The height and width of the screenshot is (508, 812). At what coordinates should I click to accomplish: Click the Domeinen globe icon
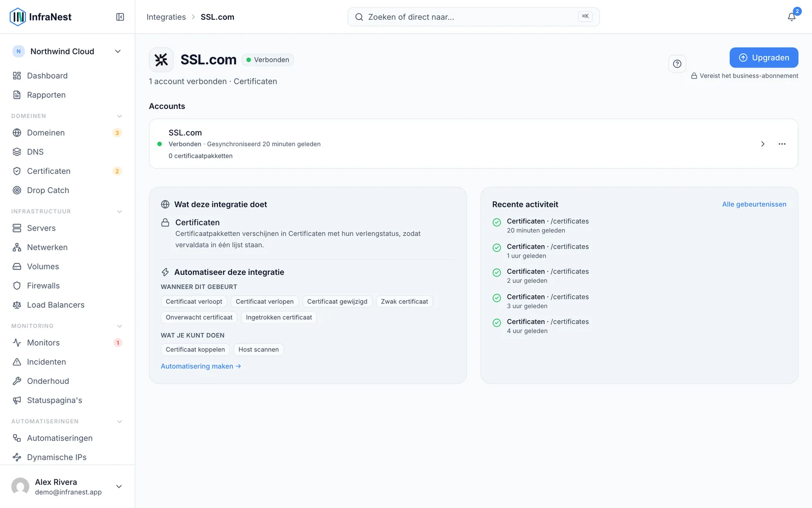(17, 132)
